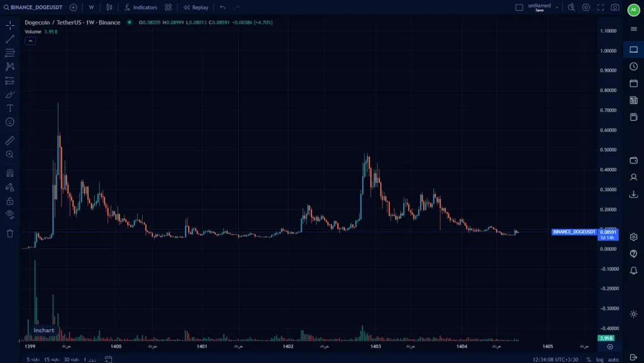Click the download icon in right sidebar
This screenshot has width=644, height=363.
pyautogui.click(x=634, y=194)
